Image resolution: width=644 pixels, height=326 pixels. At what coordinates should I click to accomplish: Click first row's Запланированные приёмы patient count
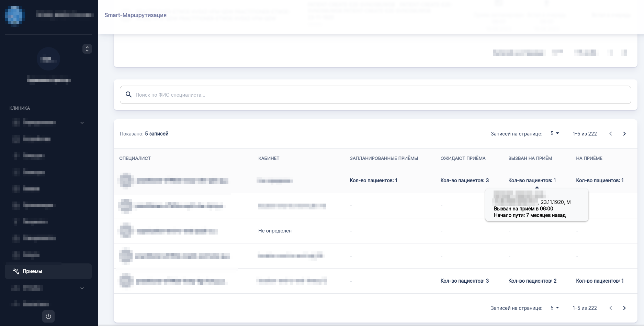[x=373, y=181]
